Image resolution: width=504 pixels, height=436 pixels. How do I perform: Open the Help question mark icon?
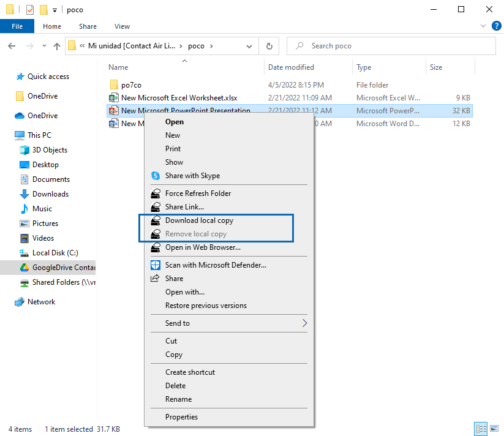[497, 26]
